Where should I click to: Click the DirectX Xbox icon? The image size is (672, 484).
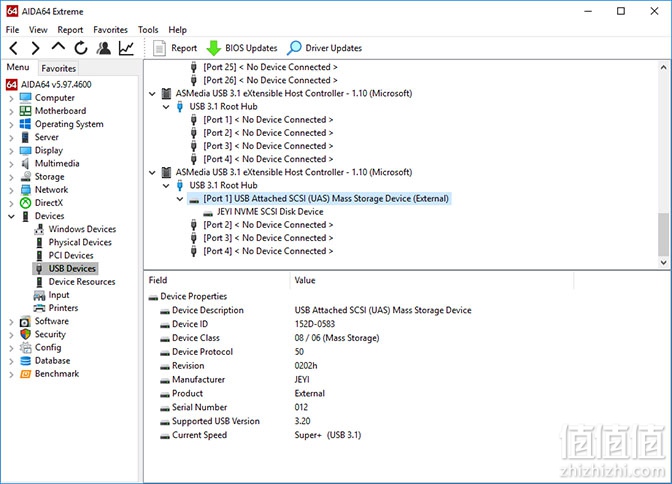[x=26, y=203]
